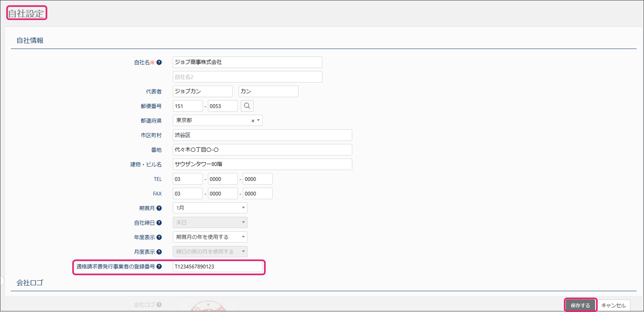Click the help icon next to 期首月
This screenshot has width=644, height=312.
click(x=159, y=208)
